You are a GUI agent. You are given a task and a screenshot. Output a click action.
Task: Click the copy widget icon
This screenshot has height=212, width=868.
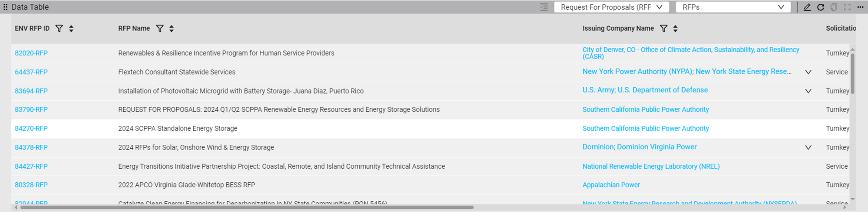[x=834, y=7]
